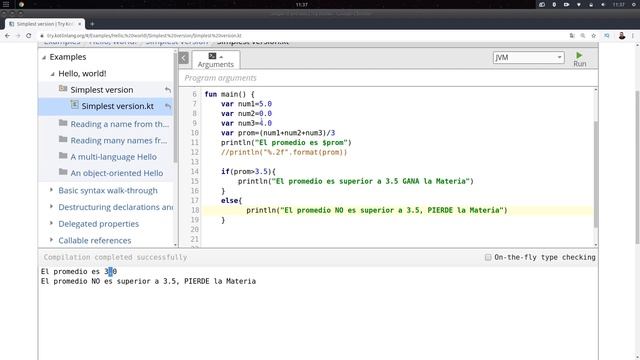
Task: Click the An object-oriented Hello folder icon
Action: coord(63,172)
